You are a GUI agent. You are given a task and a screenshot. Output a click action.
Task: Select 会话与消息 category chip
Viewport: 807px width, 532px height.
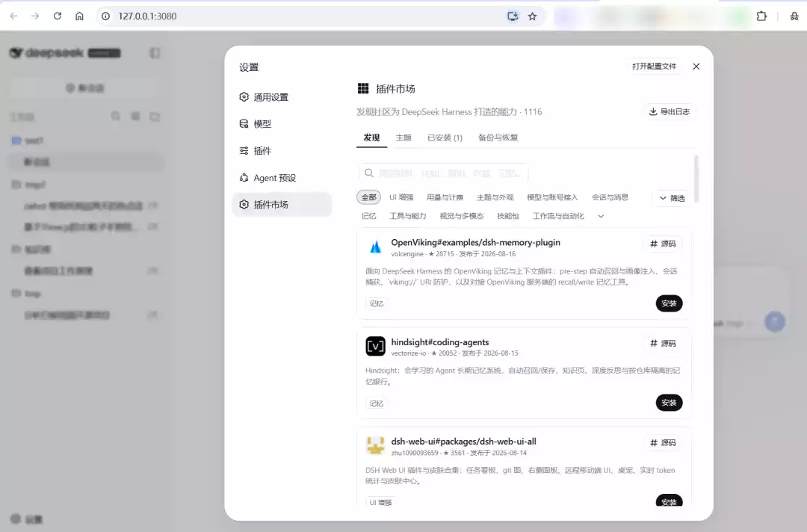[x=610, y=197]
